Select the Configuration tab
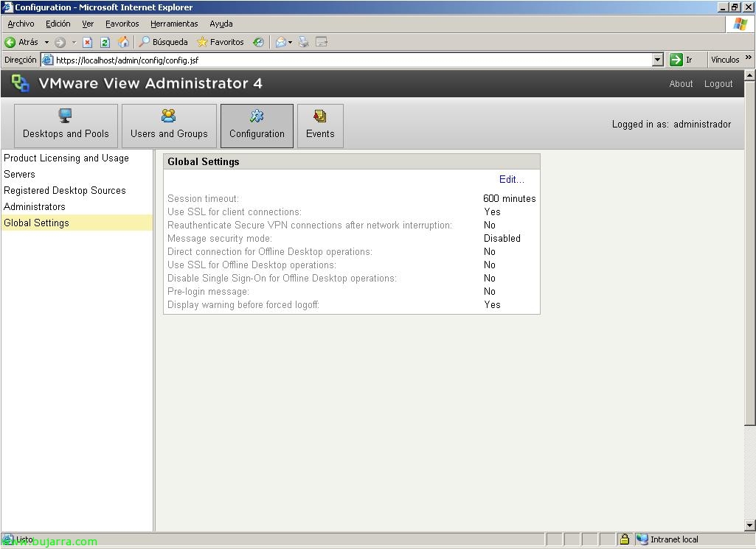756x549 pixels. tap(257, 126)
